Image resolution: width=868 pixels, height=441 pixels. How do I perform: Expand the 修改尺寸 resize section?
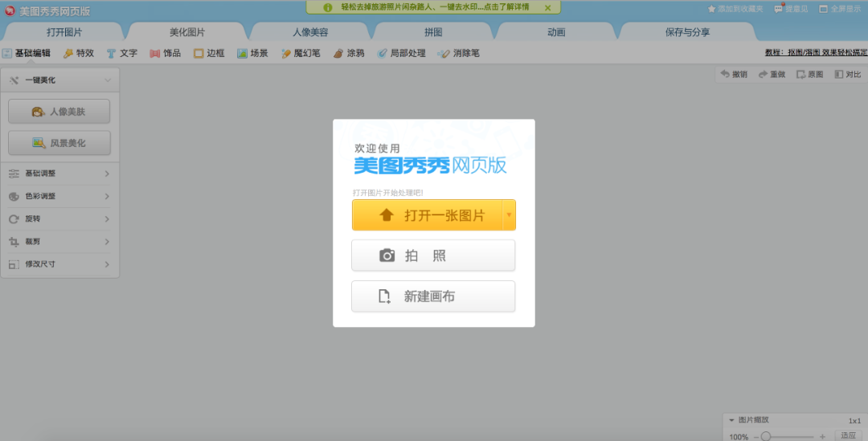pos(59,264)
